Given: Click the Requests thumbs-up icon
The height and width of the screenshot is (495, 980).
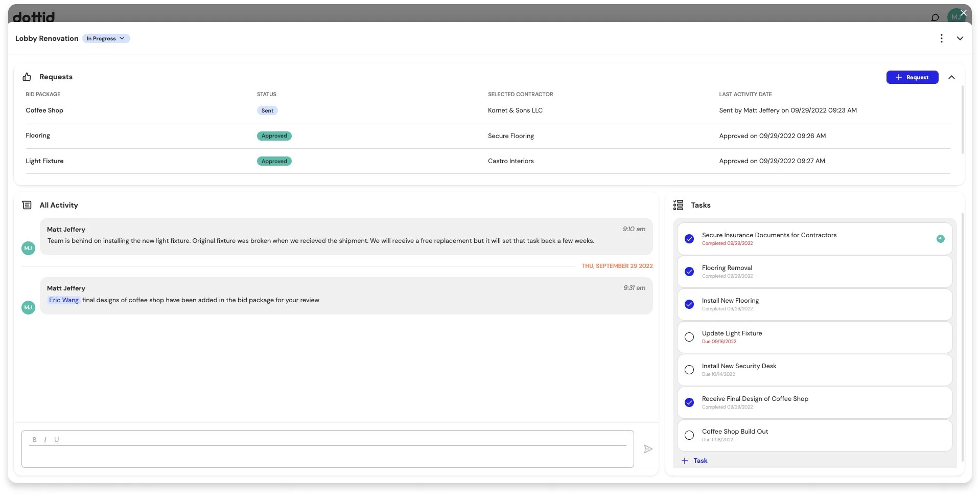Looking at the screenshot, I should pos(27,77).
